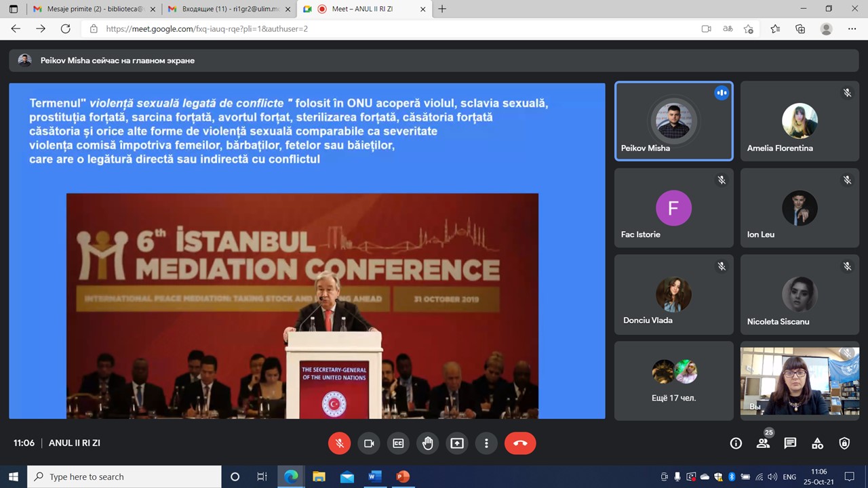This screenshot has width=868, height=488.
Task: Open browser profile avatar
Action: 826,29
